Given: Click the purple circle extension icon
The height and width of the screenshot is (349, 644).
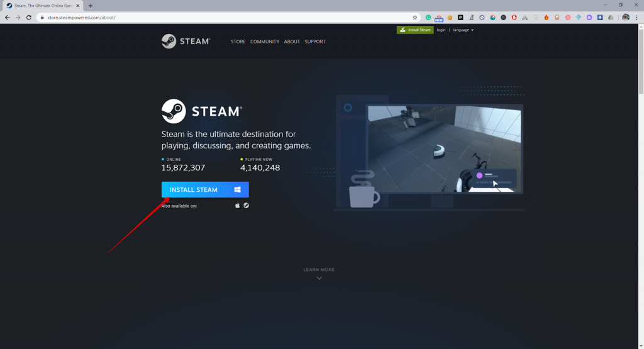Looking at the screenshot, I should click(x=589, y=18).
